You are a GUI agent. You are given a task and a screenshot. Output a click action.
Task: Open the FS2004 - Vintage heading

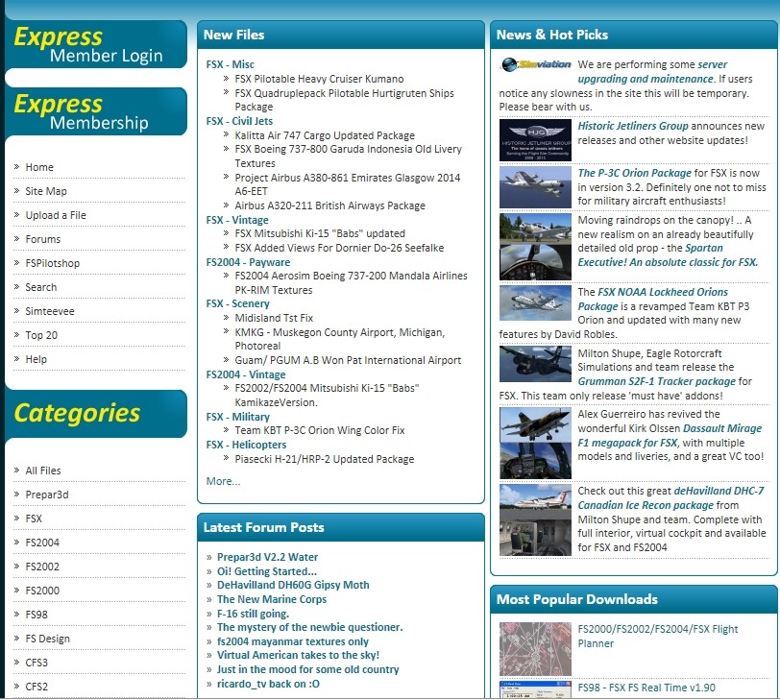click(x=246, y=374)
